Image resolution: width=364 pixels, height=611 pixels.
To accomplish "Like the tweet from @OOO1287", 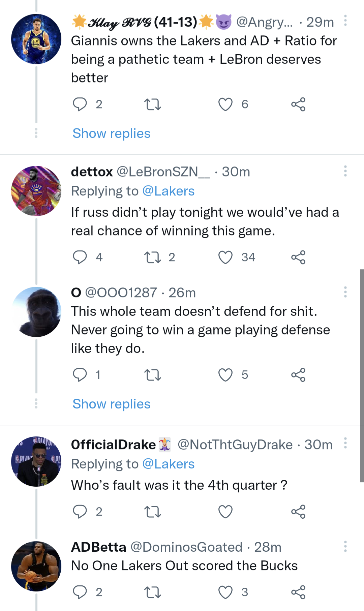I will [x=225, y=375].
